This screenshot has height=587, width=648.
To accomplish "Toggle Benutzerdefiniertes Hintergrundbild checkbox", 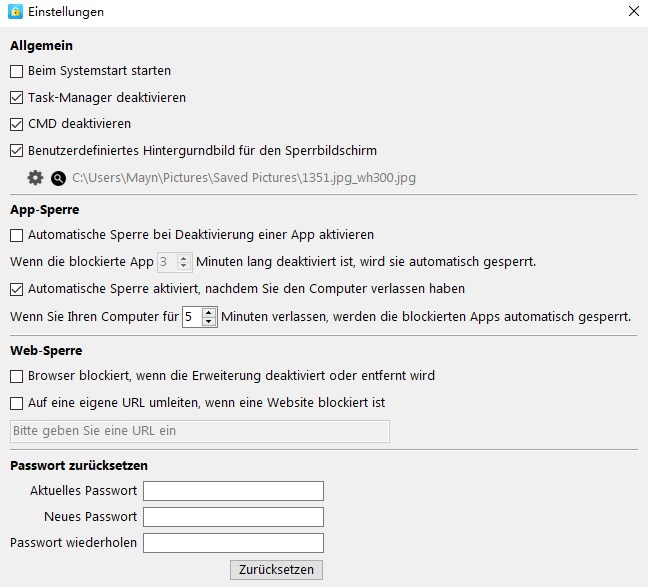I will 17,151.
